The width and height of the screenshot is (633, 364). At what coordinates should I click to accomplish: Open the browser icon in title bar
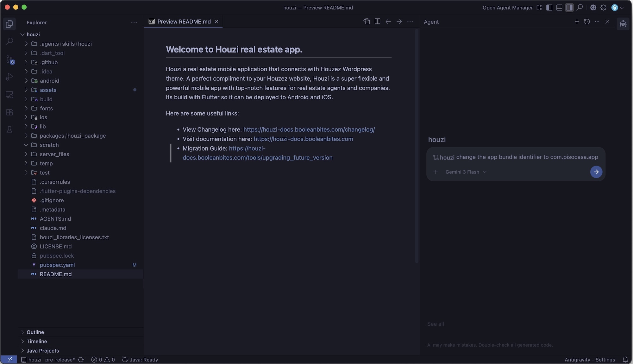coord(593,8)
